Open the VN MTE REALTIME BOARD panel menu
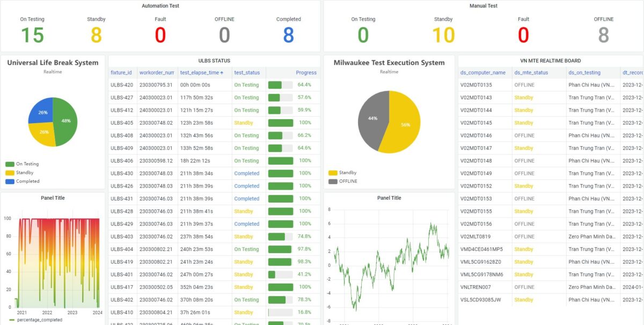The image size is (644, 325). (x=550, y=61)
